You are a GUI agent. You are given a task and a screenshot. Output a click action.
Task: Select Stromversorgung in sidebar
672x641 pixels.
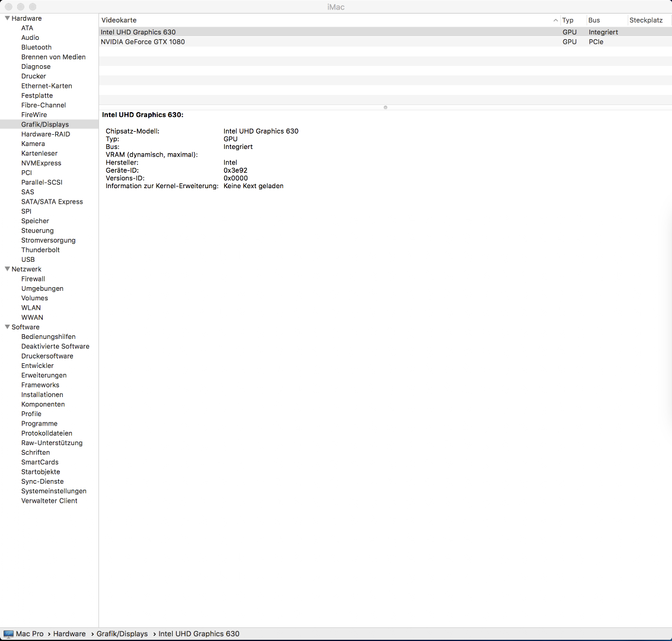49,240
